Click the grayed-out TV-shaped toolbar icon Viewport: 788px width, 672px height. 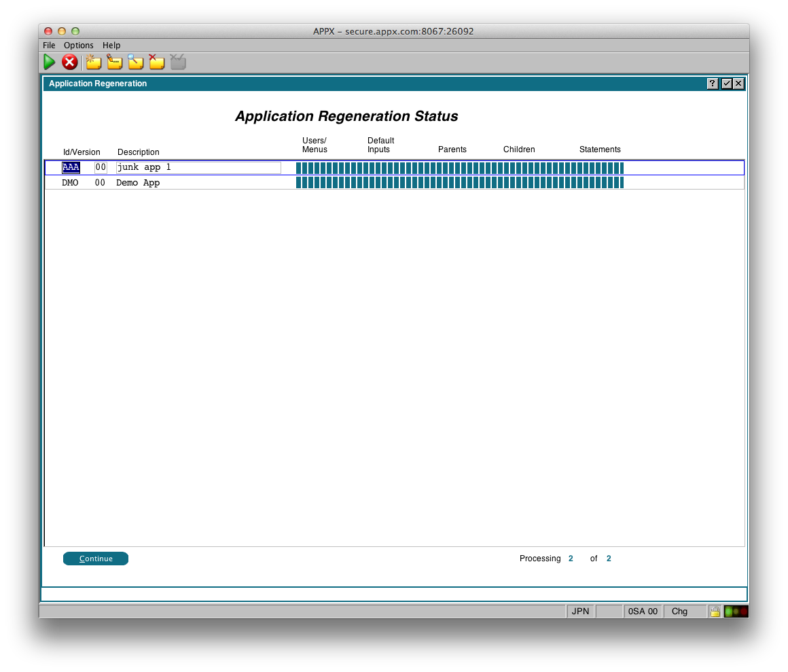tap(178, 63)
